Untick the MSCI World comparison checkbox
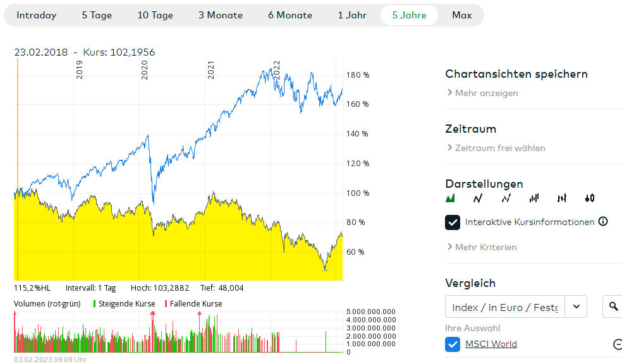Screen dimensions: 622x364 [453, 344]
